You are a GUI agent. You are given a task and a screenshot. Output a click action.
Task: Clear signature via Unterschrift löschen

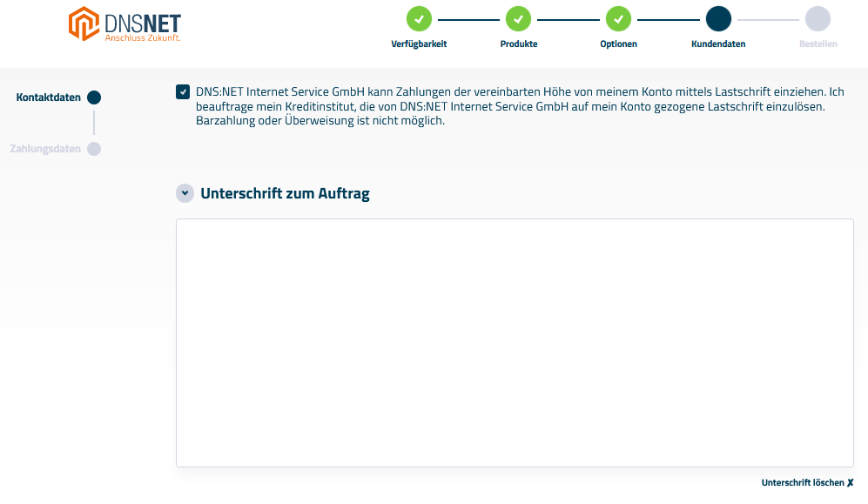(x=808, y=482)
